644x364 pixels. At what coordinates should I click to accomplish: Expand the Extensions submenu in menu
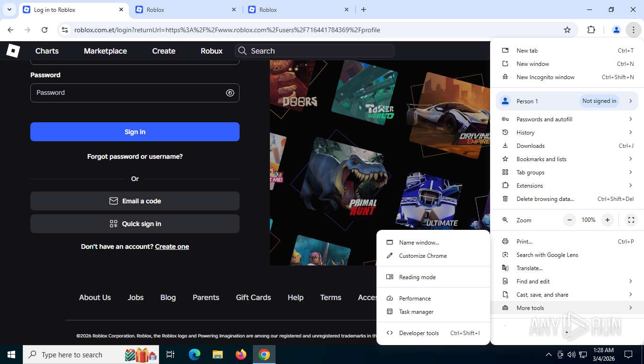(x=567, y=186)
